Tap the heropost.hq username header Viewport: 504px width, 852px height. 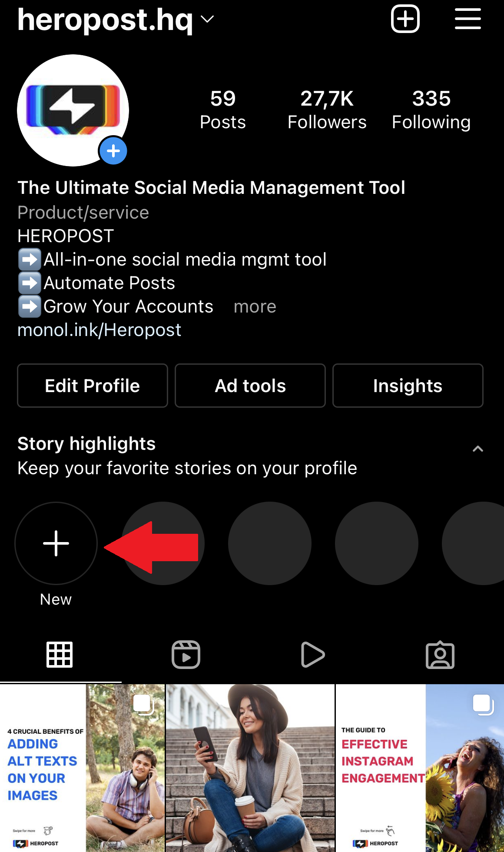(105, 19)
